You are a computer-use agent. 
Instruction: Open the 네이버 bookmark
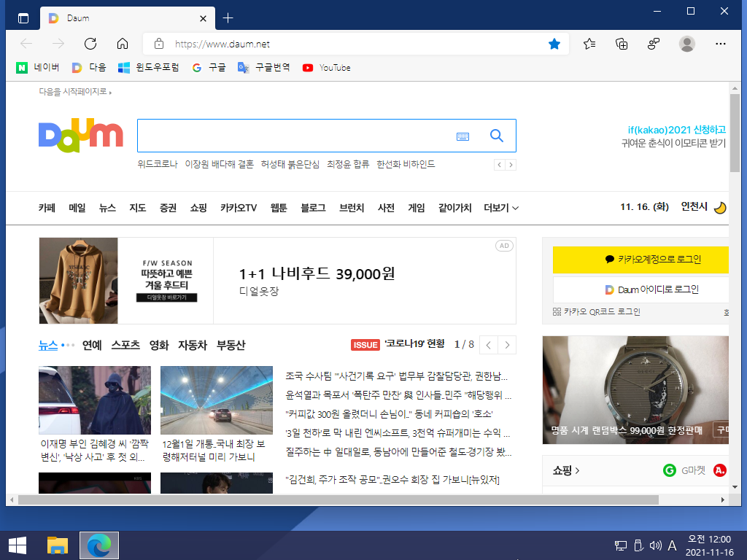38,68
